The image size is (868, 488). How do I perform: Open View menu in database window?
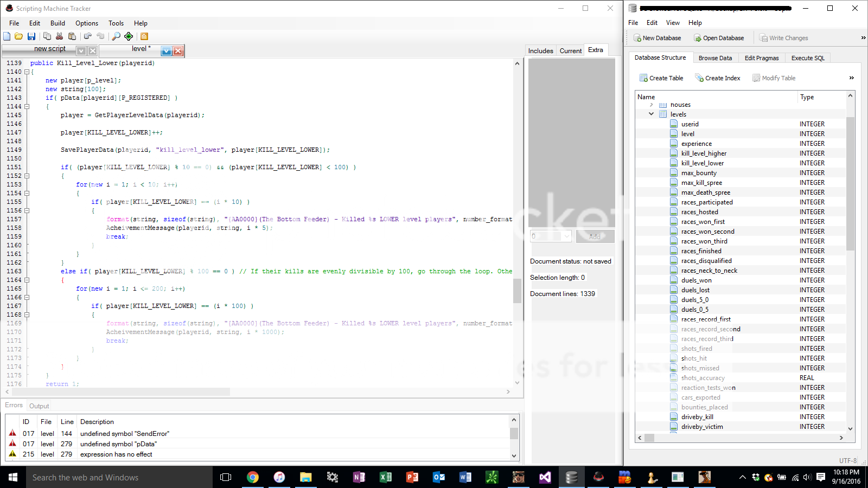[673, 23]
